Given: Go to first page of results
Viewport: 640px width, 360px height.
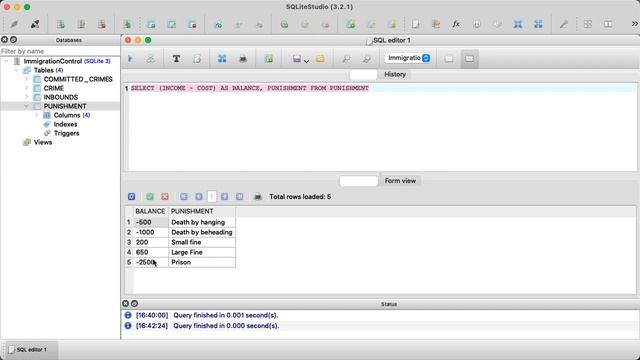Looking at the screenshot, I should (184, 197).
